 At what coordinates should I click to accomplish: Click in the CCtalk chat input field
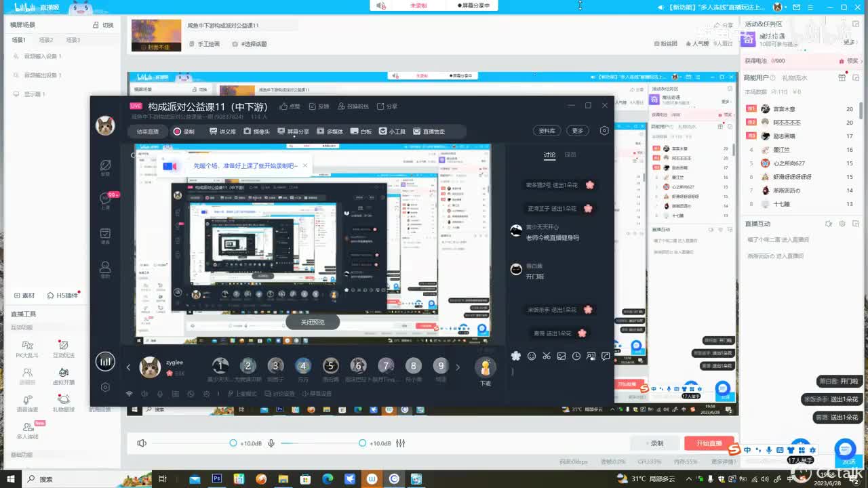tap(561, 381)
